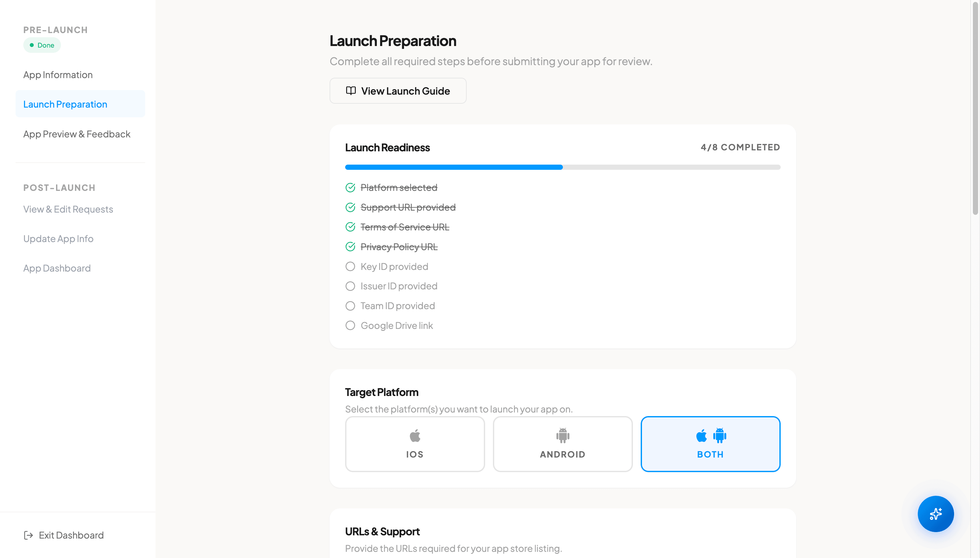Click the 4/8 COMPLETED label
The height and width of the screenshot is (558, 980).
tap(740, 147)
